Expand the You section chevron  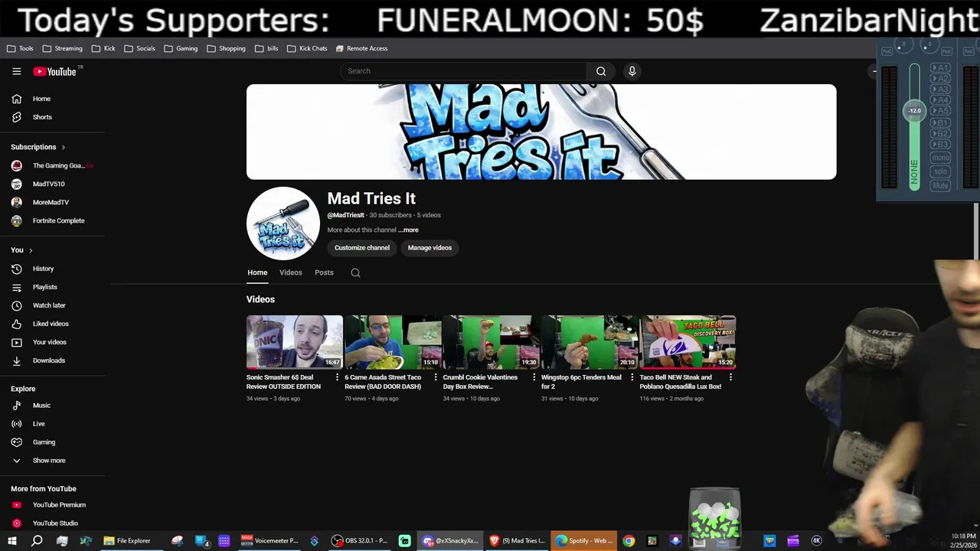coord(31,250)
